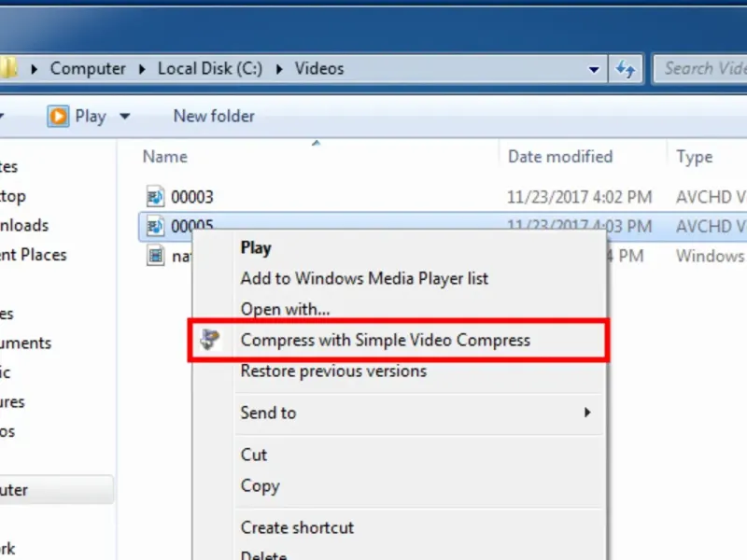Click Computer in the address breadcrumb

pos(88,69)
